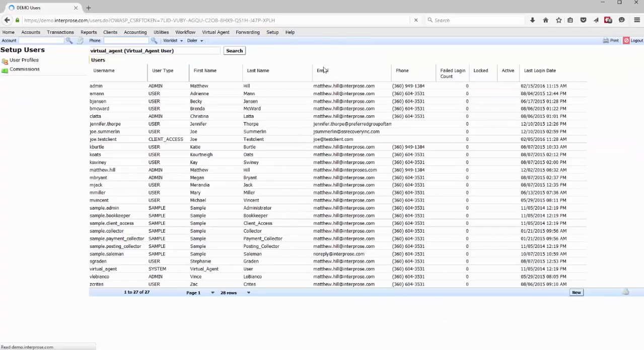Open the browser downloads arrow icon
The image size is (644, 350).
(532, 21)
